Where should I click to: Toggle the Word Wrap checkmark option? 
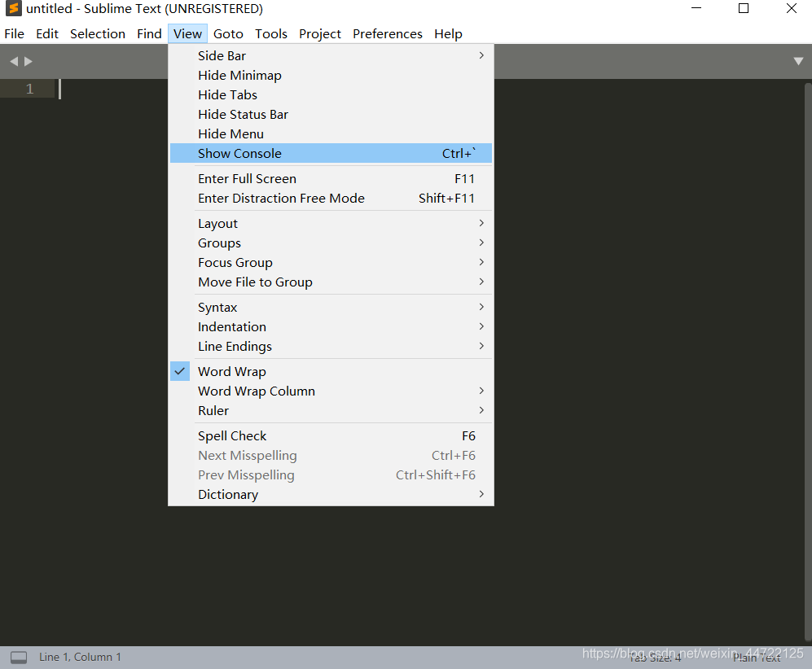click(x=331, y=371)
